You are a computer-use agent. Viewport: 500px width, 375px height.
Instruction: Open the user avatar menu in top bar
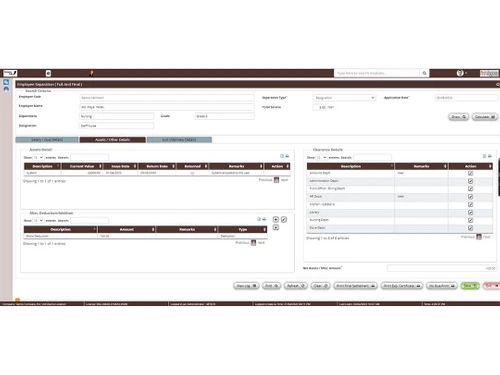[x=460, y=73]
